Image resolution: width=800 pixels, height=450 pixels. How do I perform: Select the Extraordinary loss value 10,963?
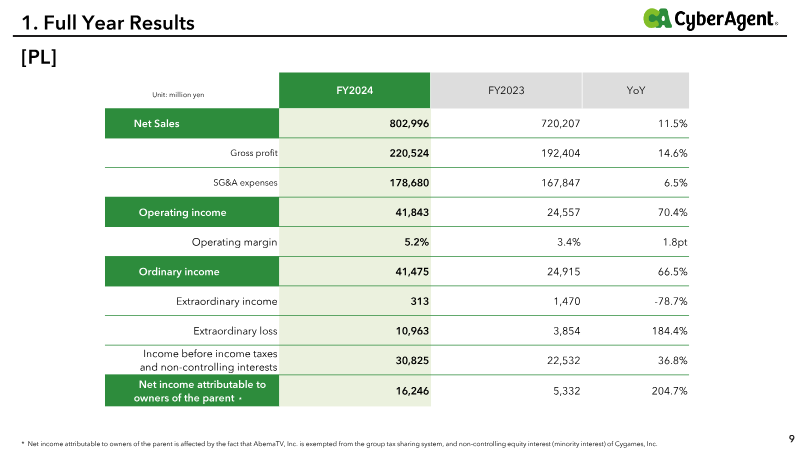click(412, 331)
